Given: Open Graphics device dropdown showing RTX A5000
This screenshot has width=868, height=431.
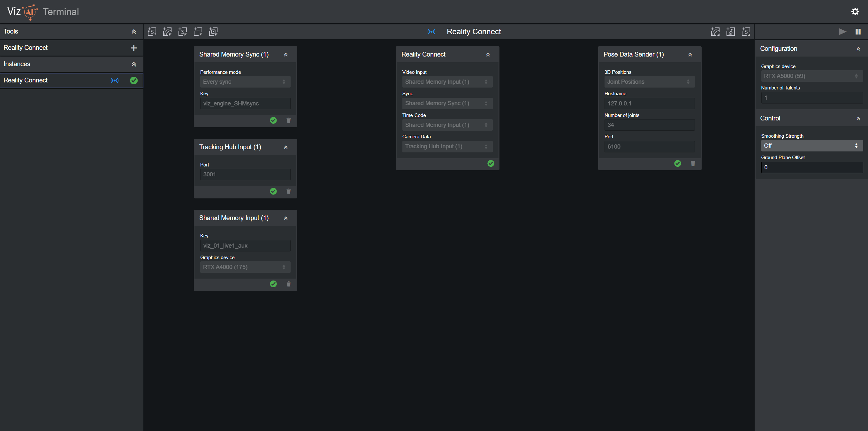Looking at the screenshot, I should 812,76.
